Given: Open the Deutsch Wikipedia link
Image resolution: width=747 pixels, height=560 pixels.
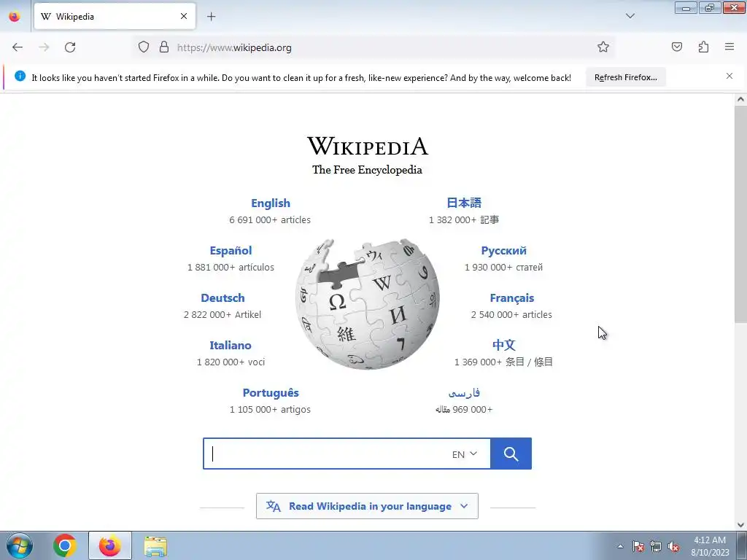Looking at the screenshot, I should [x=222, y=298].
